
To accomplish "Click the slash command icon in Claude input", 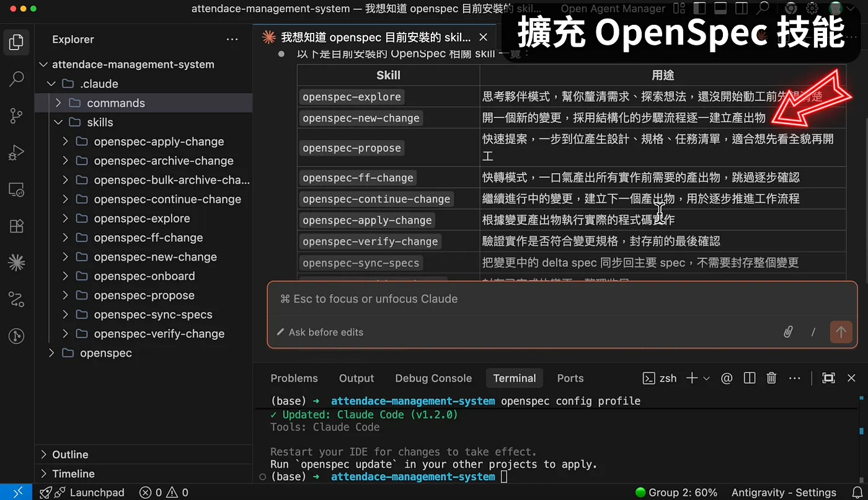I will (x=813, y=333).
